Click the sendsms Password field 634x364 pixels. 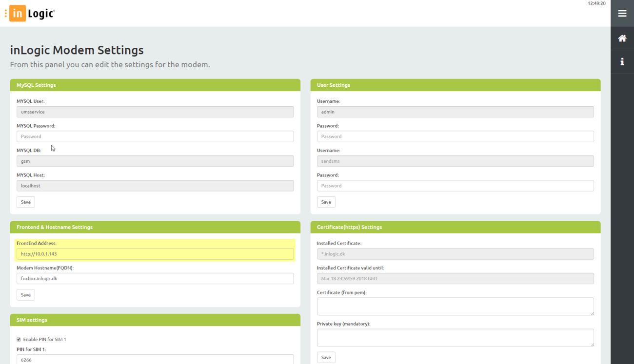pos(455,186)
